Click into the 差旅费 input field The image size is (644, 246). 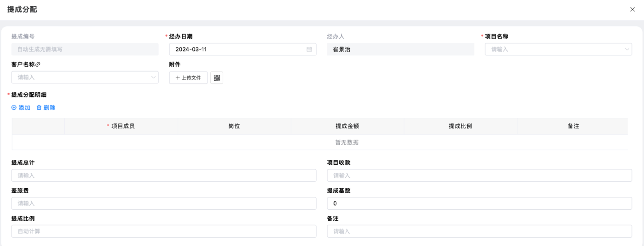coord(164,203)
